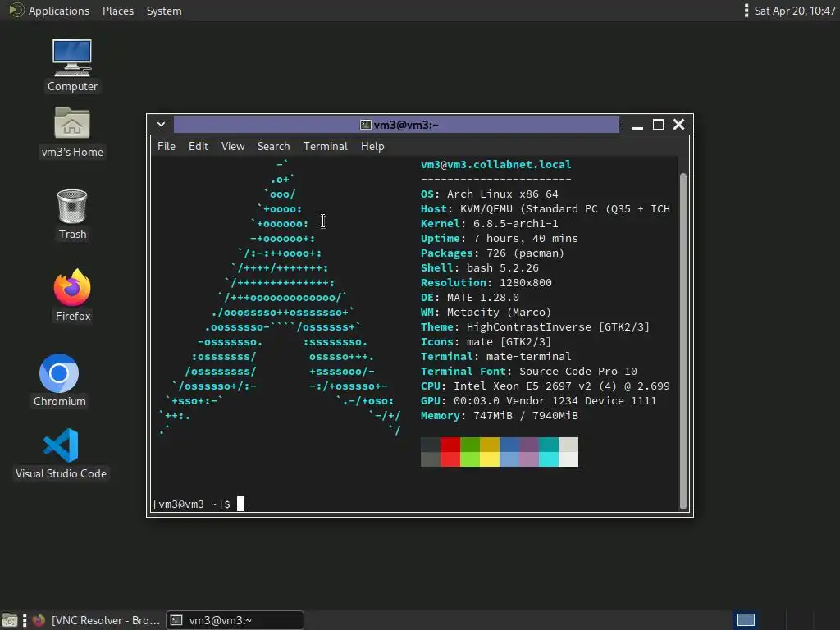Click the clock showing Sat Apr 20, 10:47

[x=794, y=11]
